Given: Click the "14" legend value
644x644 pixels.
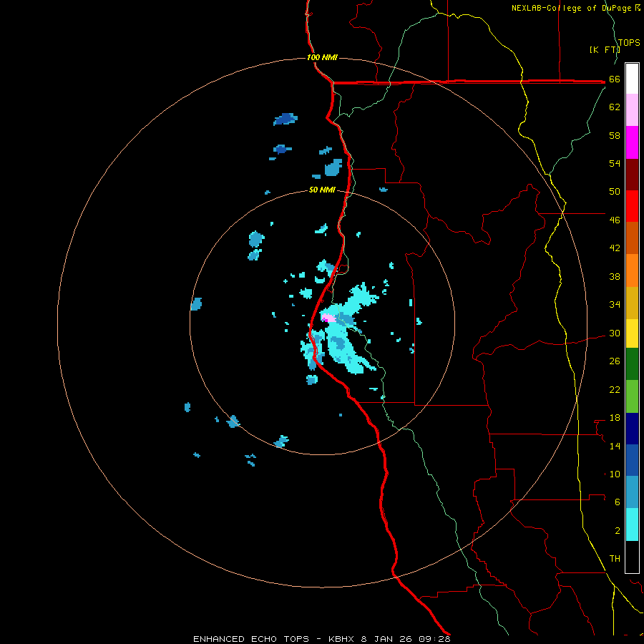Looking at the screenshot, I should (615, 446).
